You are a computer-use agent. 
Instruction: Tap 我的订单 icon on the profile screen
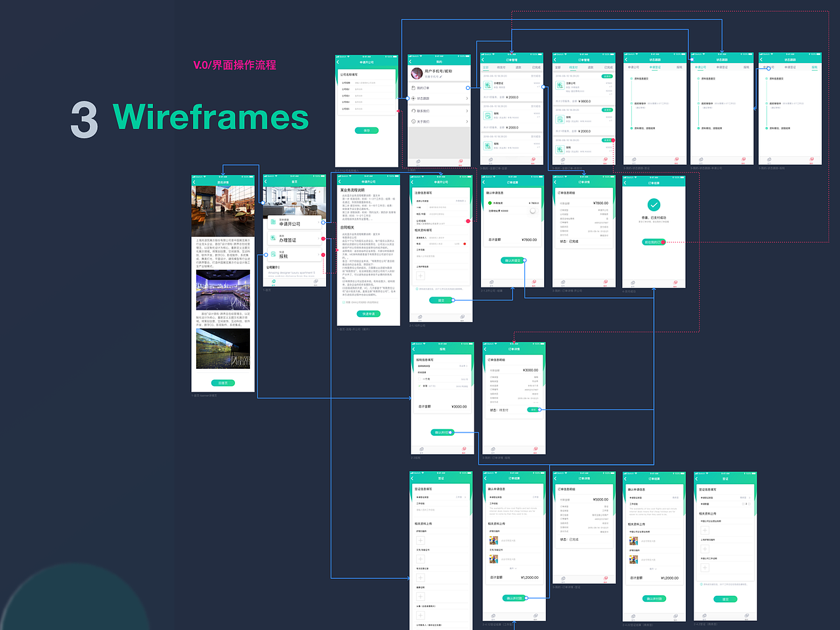[x=413, y=88]
